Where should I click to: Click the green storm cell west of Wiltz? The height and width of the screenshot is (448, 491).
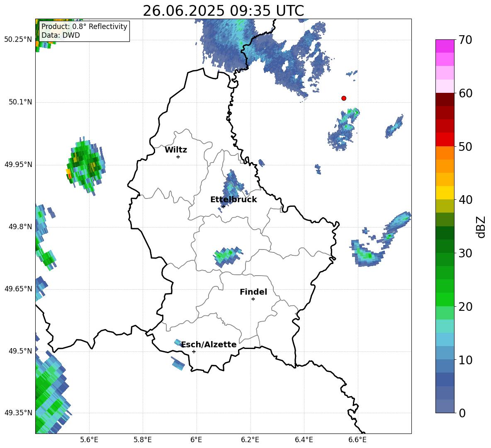click(x=85, y=165)
